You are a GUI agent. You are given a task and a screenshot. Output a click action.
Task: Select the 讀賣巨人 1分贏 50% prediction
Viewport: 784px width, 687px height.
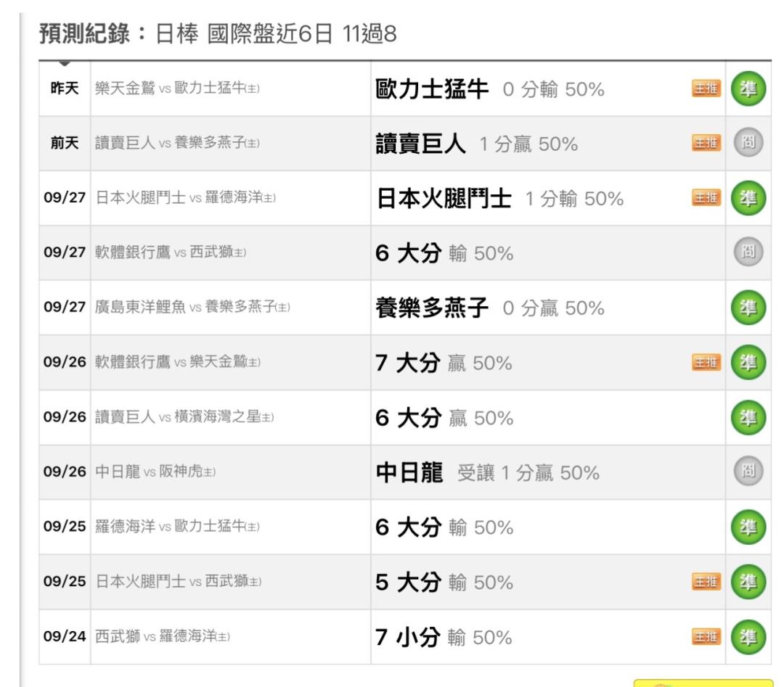(476, 144)
